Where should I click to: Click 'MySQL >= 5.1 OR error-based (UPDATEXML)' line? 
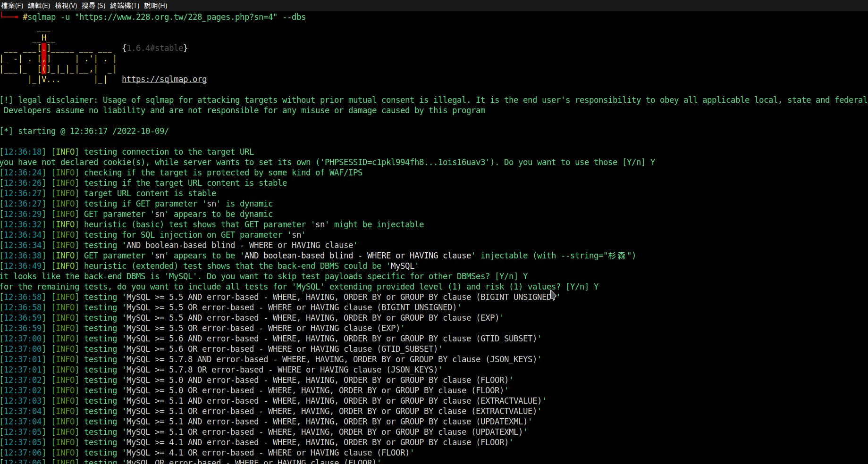264,432
